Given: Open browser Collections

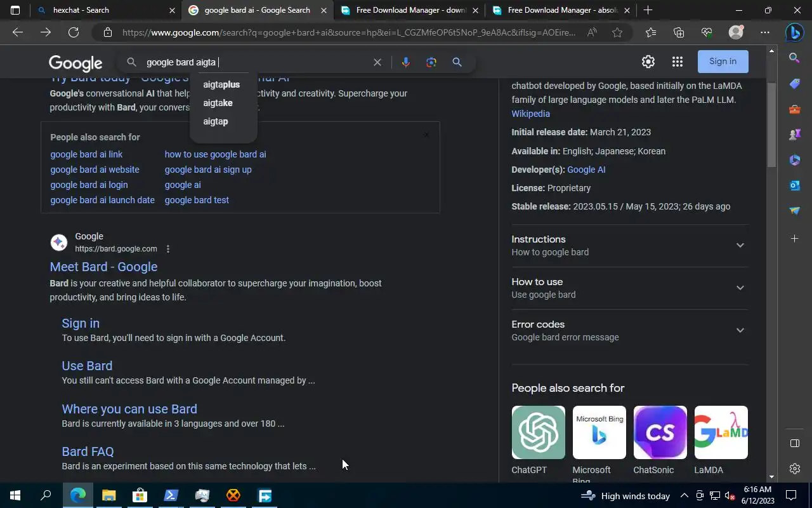Looking at the screenshot, I should tap(679, 32).
